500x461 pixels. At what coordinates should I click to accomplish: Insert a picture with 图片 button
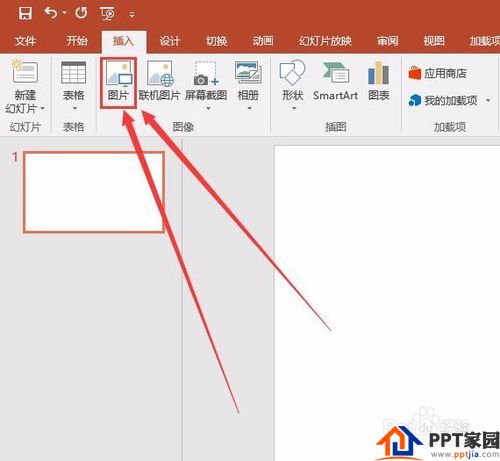click(119, 83)
